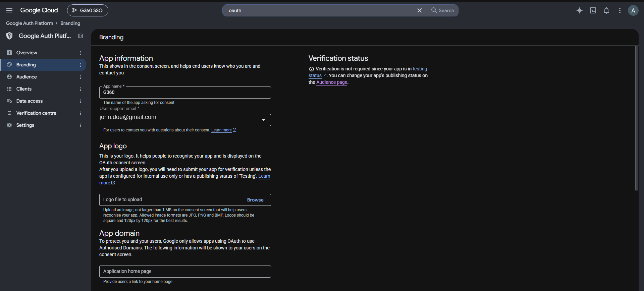Open Verification centre in the sidebar

coord(43,113)
